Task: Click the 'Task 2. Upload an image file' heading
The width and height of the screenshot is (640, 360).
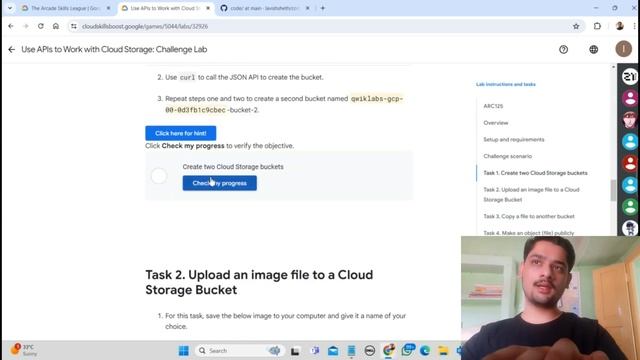Action: click(x=259, y=282)
